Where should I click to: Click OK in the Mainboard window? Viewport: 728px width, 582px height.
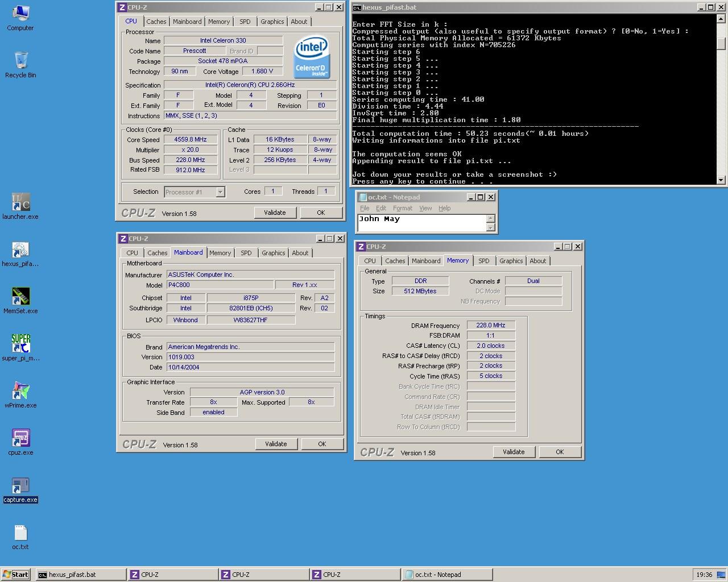tap(322, 444)
